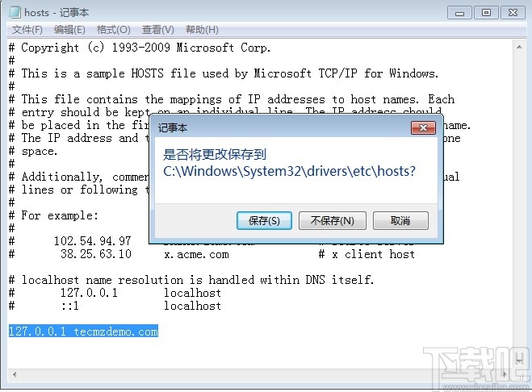This screenshot has width=532, height=392.
Task: Open the 查看(V) menu
Action: (x=157, y=30)
